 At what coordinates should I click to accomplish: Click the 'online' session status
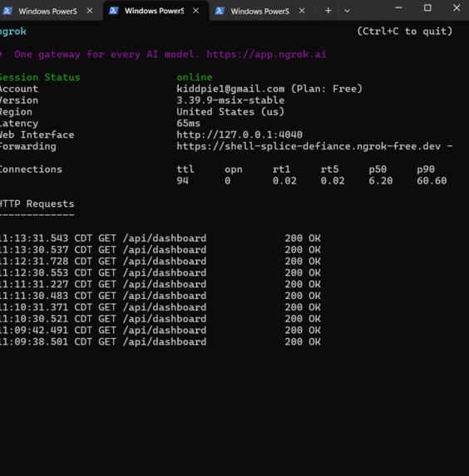click(x=195, y=77)
